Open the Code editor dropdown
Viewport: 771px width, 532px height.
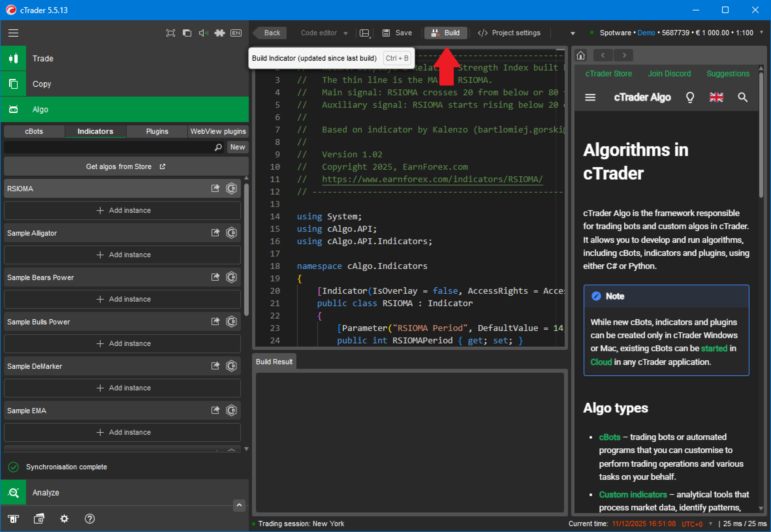pos(324,33)
